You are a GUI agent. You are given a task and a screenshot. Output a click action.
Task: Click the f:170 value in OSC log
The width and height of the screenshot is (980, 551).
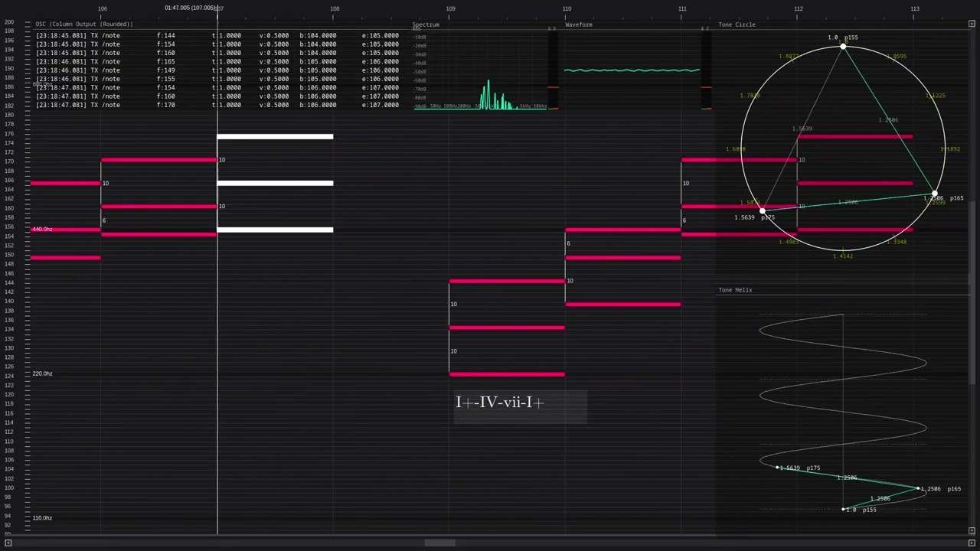coord(166,105)
